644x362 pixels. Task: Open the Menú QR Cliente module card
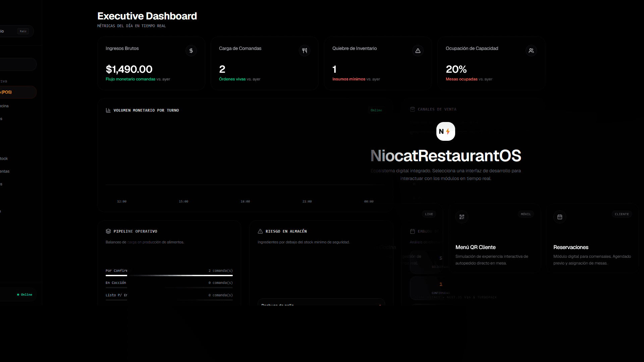495,238
